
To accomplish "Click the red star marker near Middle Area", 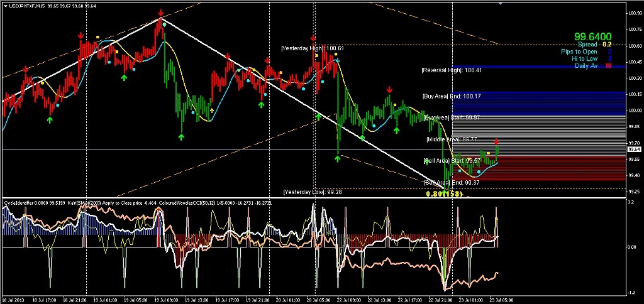I will pos(496,141).
